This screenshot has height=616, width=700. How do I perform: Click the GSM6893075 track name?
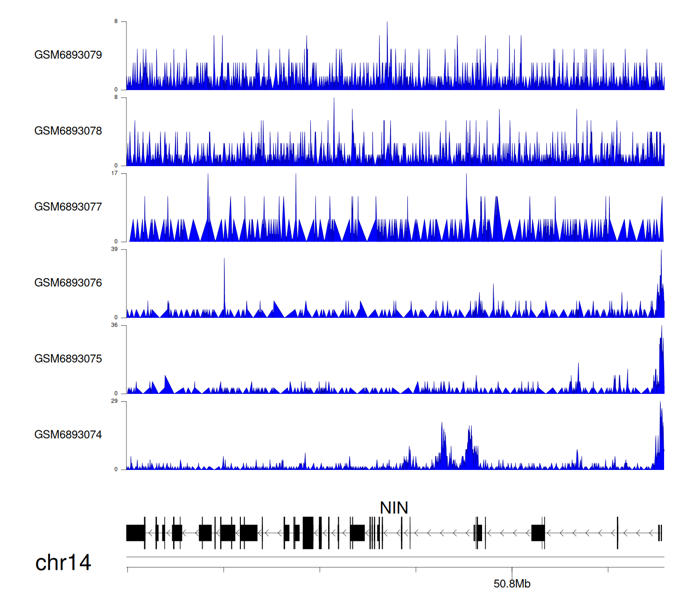click(x=68, y=359)
